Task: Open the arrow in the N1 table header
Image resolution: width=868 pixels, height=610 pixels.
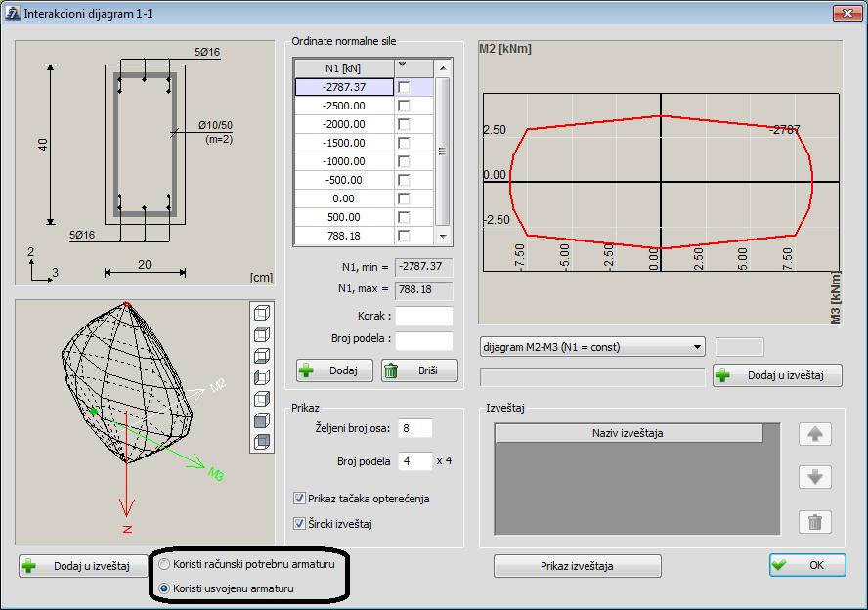Action: click(x=403, y=65)
